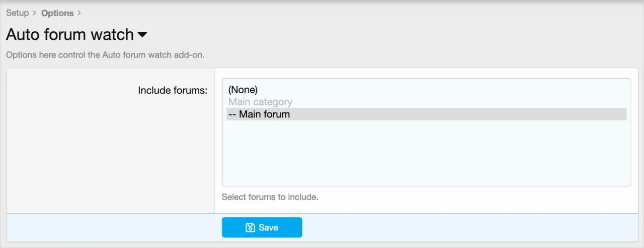Click the floppy disk icon on Save

[x=250, y=228]
